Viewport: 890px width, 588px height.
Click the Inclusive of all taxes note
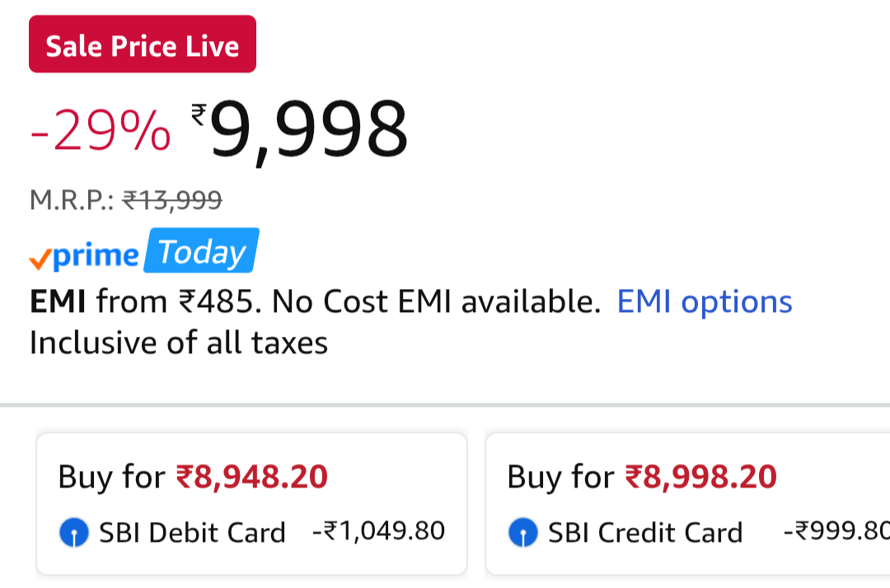coord(179,343)
